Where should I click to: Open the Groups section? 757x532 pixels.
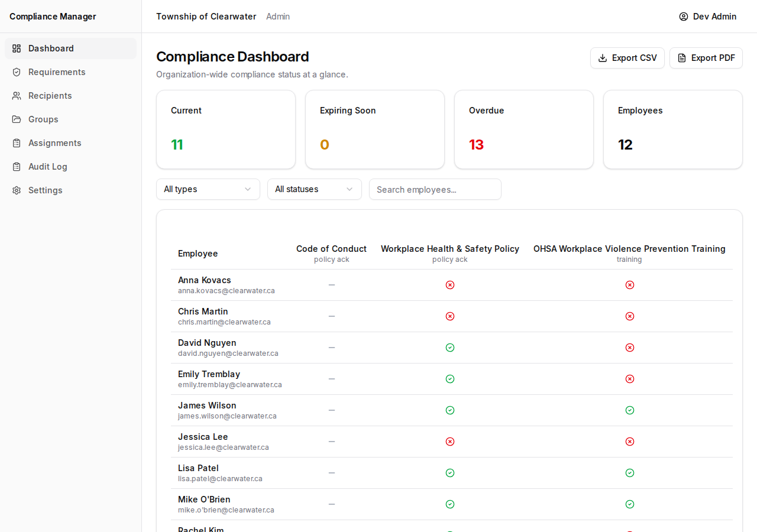point(70,119)
